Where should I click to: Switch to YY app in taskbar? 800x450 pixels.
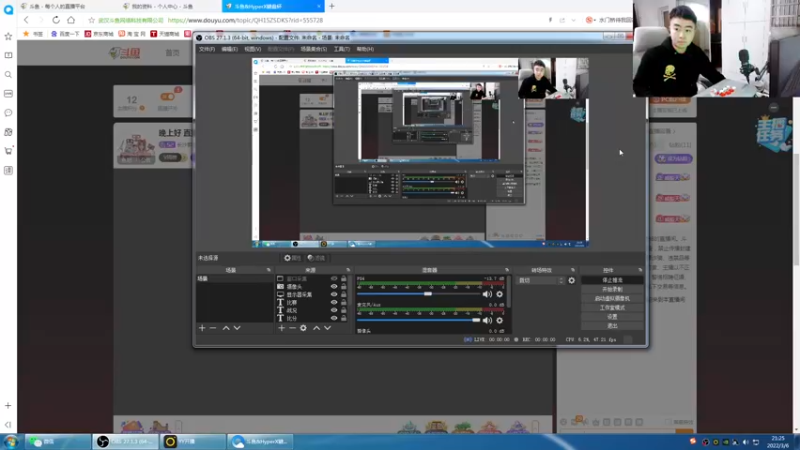click(x=193, y=442)
